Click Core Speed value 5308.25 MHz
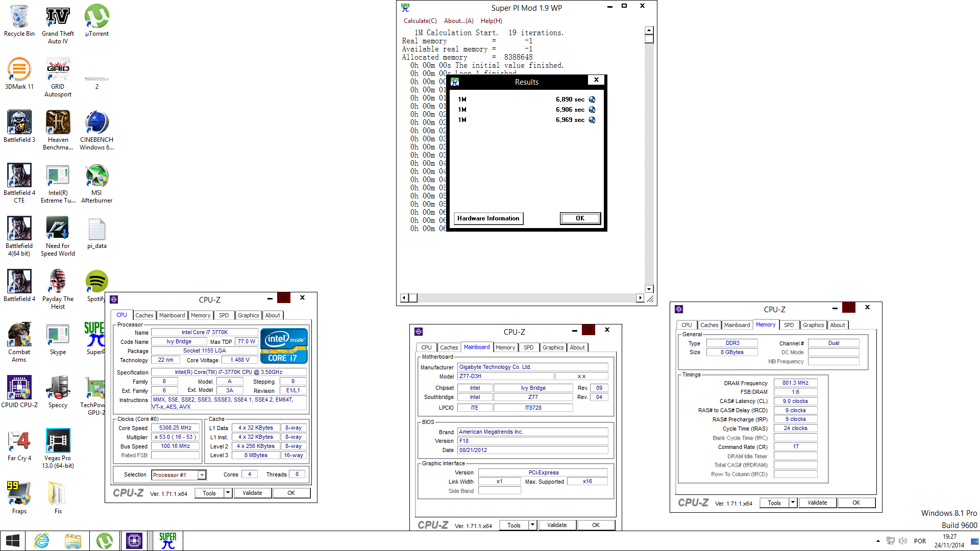980x551 pixels. [175, 428]
